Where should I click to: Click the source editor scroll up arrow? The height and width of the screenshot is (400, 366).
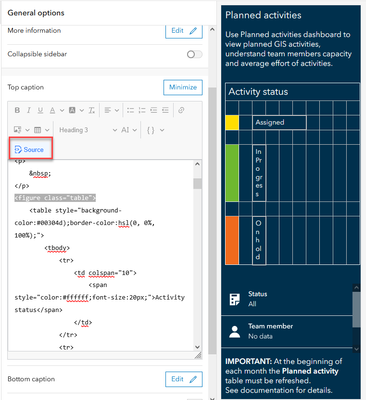(x=197, y=164)
